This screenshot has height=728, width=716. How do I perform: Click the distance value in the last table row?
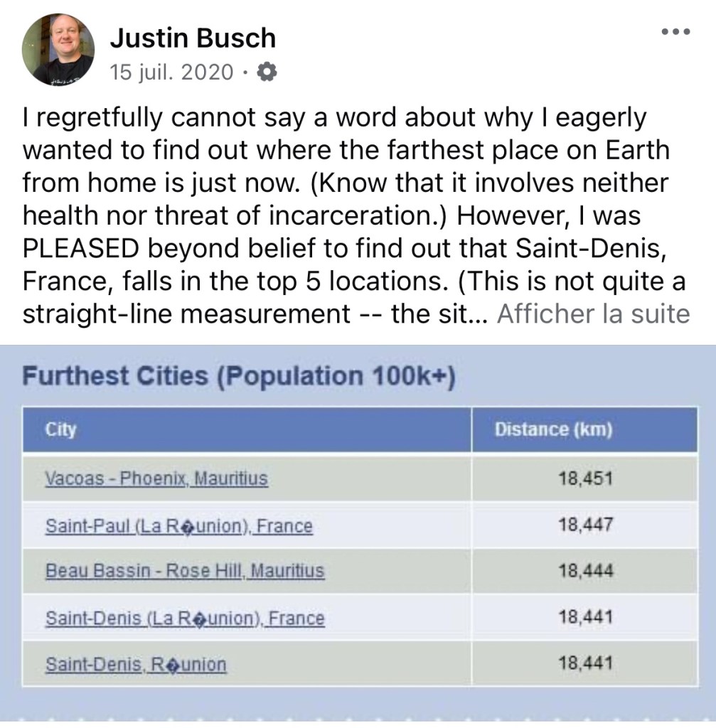coord(585,665)
